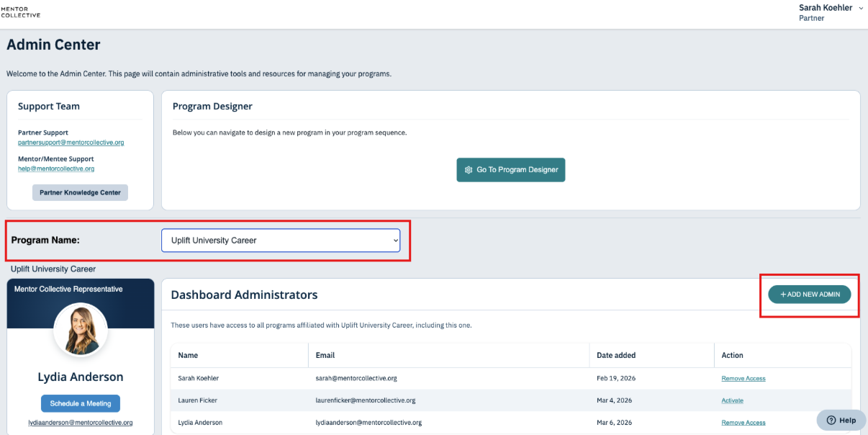This screenshot has width=868, height=435.
Task: Activate Lauren Ficker's admin access
Action: point(733,400)
